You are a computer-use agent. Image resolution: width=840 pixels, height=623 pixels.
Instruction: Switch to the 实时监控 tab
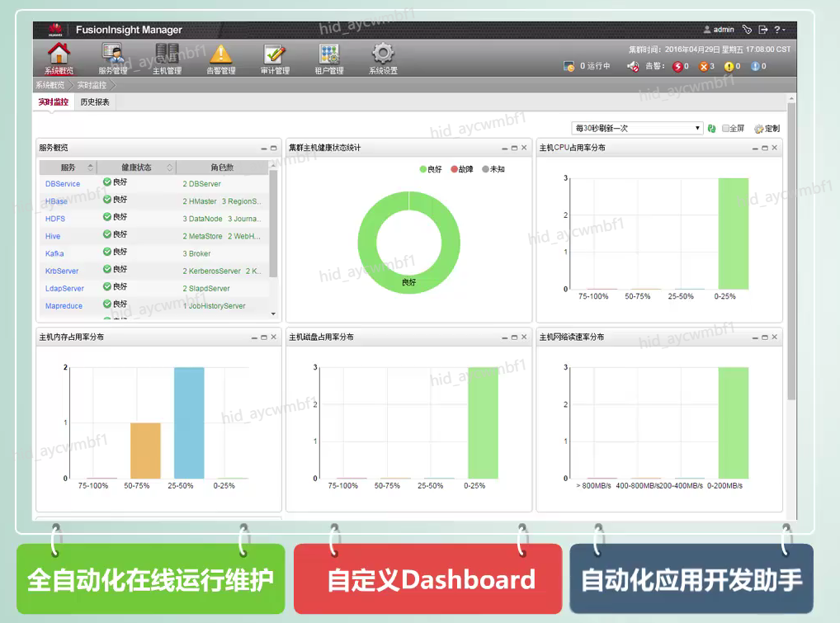(x=53, y=101)
